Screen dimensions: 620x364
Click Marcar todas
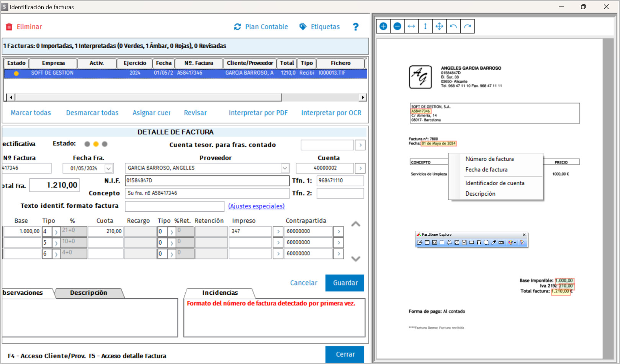pos(31,113)
